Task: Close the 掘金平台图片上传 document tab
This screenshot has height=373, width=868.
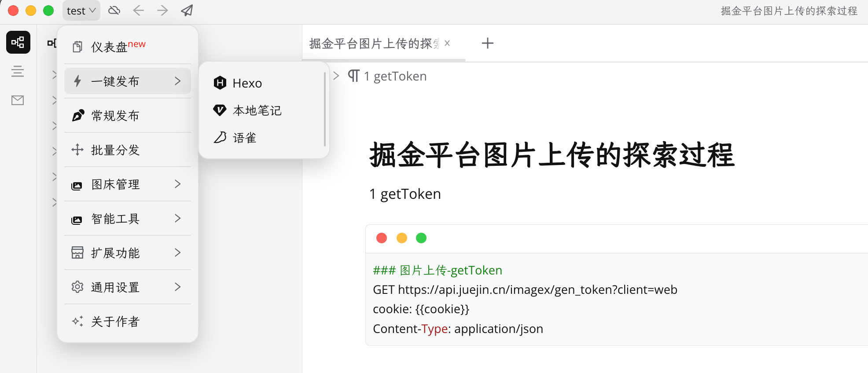Action: pyautogui.click(x=447, y=43)
